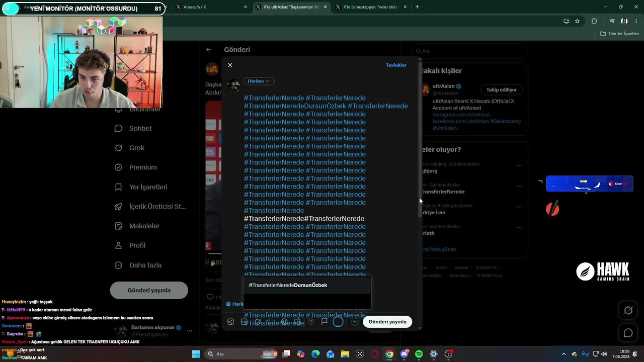
Task: Open more options for TransferlerNerede trend
Action: pos(519,186)
